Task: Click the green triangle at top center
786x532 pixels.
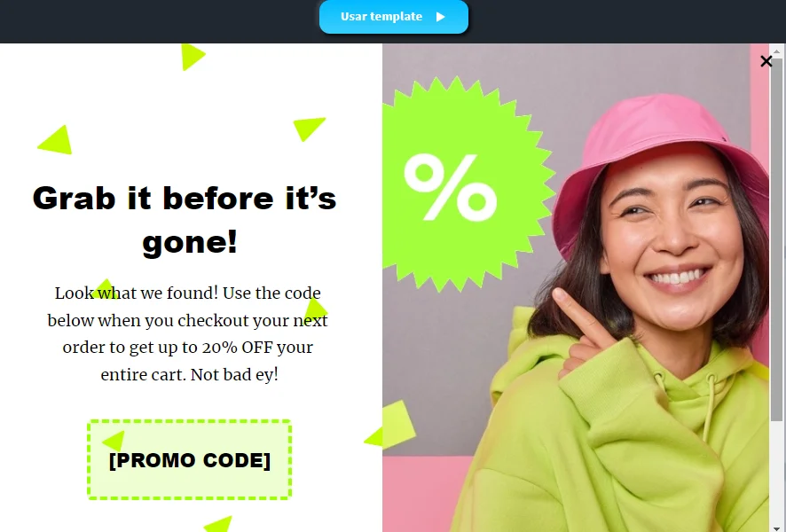Action: 193,57
